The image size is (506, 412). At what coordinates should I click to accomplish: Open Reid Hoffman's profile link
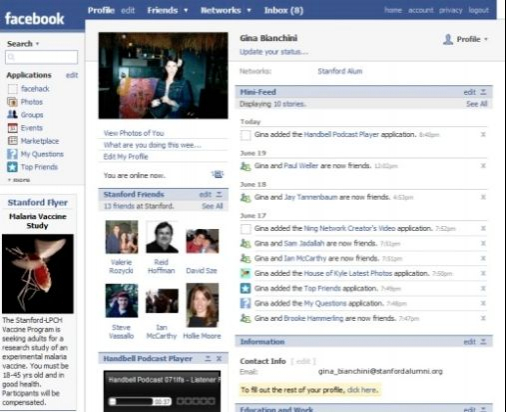[161, 266]
